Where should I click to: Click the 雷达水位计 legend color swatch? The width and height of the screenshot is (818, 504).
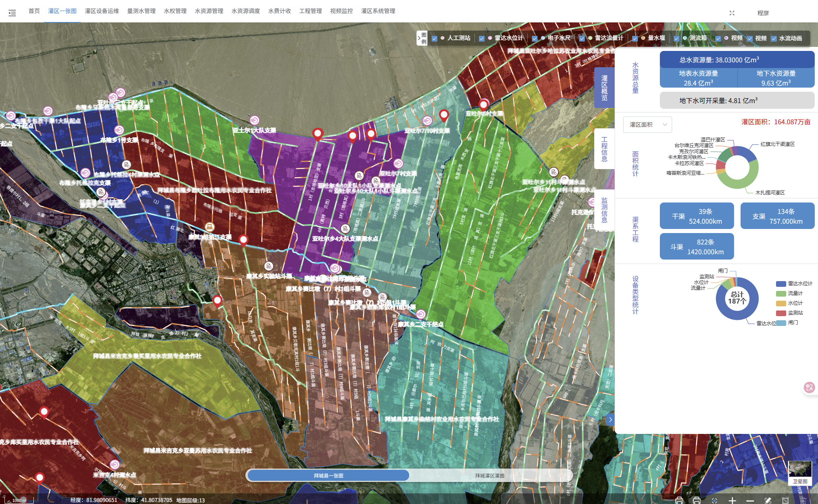[x=781, y=284]
